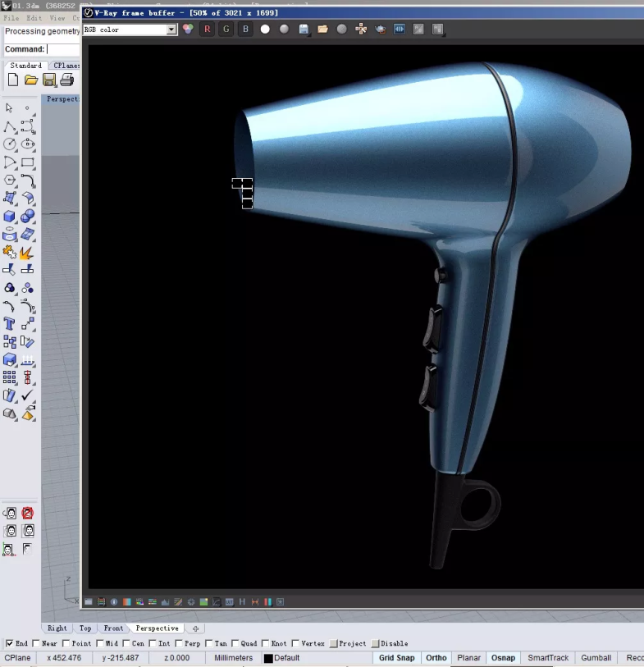
Task: Select the Explode tool in sidebar
Action: (x=28, y=252)
